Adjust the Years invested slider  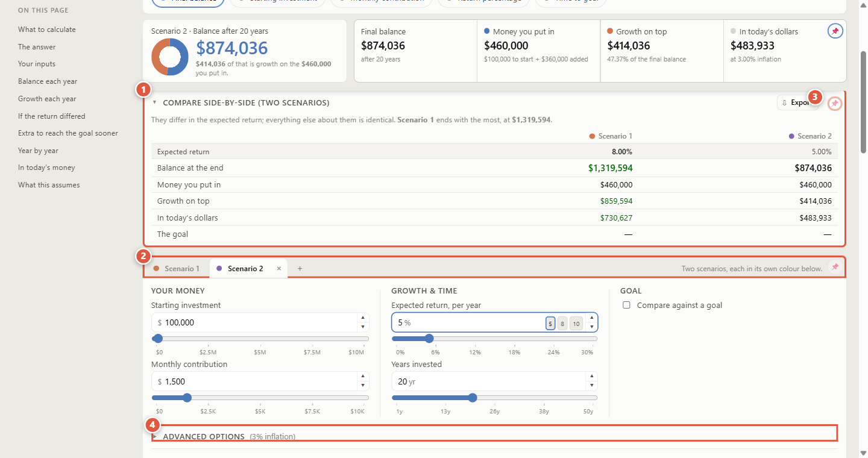coord(494,398)
